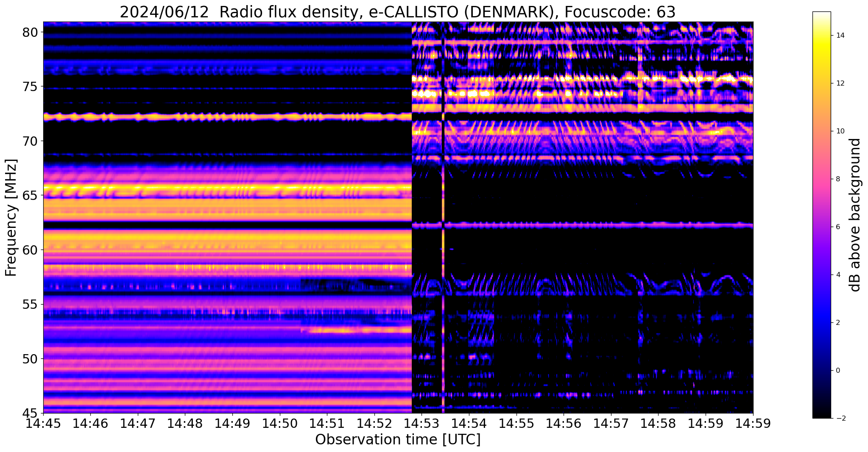This screenshot has width=868, height=452.
Task: Click the colorbar tick value 6
Action: pyautogui.click(x=837, y=227)
